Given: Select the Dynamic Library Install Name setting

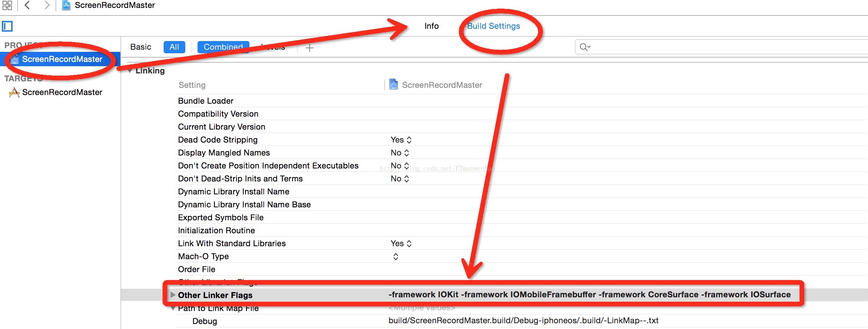Looking at the screenshot, I should pos(234,191).
